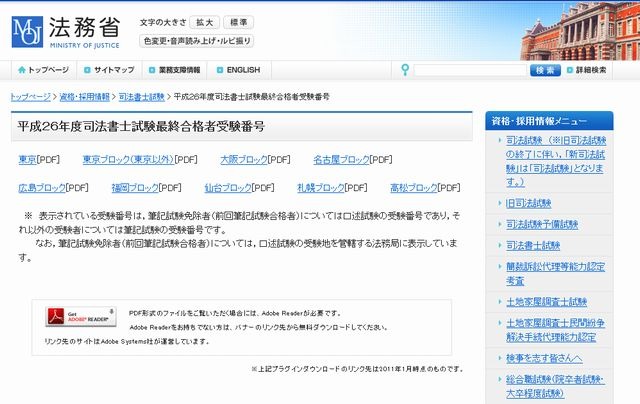Open 簡裁訴訟代理等能力認定考査 sidebar link
This screenshot has width=640, height=404.
[x=555, y=273]
